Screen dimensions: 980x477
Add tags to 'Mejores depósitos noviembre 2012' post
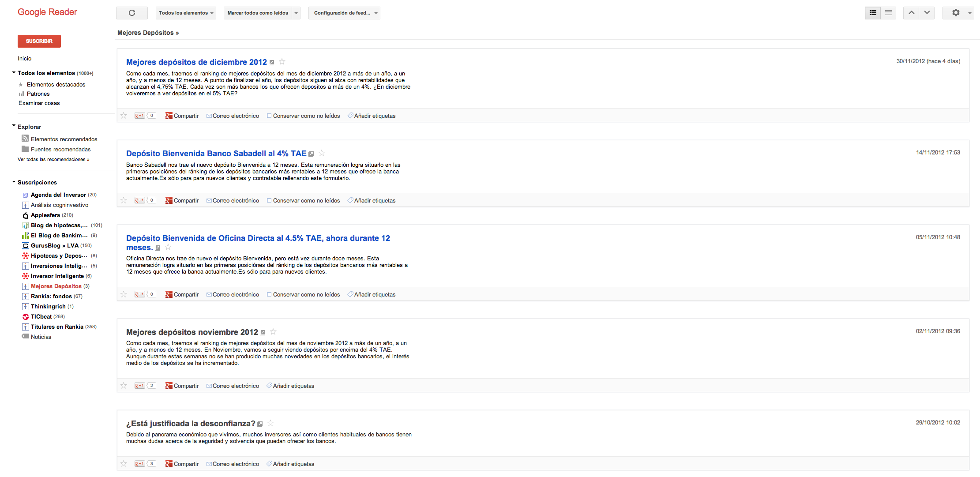point(290,386)
